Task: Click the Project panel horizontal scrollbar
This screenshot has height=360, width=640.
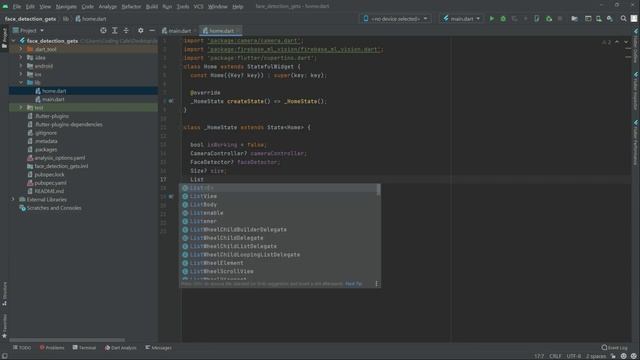Action: [67, 340]
